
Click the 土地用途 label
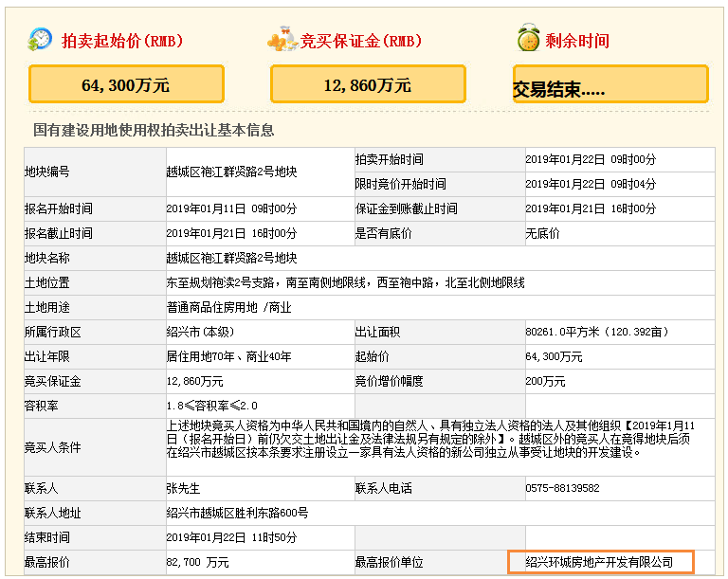coord(46,307)
